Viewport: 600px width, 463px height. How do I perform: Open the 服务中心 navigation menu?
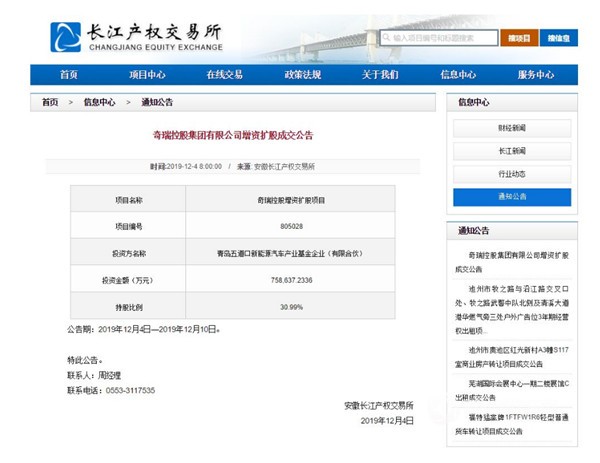coord(536,75)
